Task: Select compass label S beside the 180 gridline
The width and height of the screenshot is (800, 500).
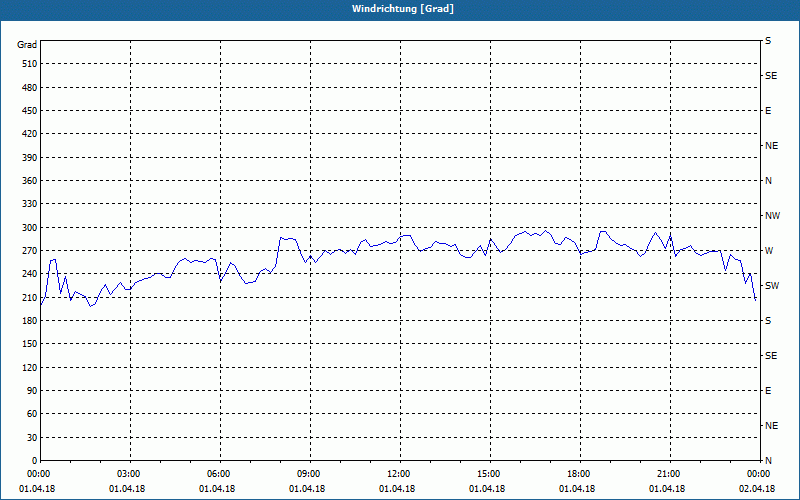Action: coord(768,321)
